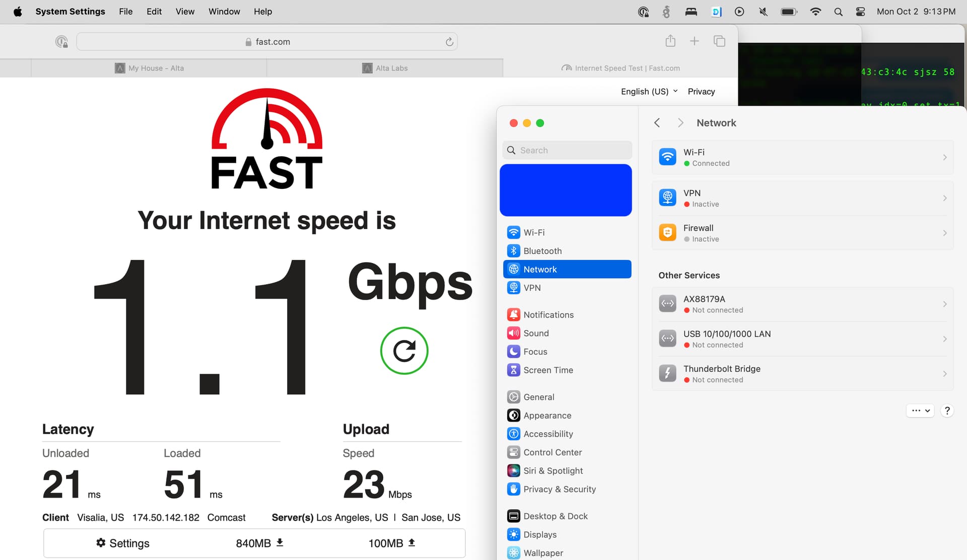Click the System Settings search field
Screen dimensions: 967x560
click(x=567, y=150)
